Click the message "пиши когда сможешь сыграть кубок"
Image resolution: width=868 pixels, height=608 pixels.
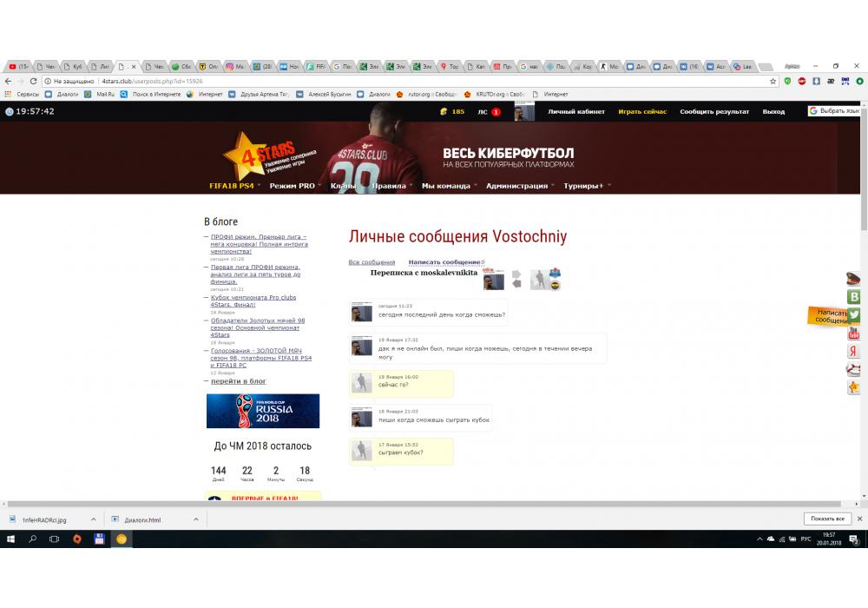(x=433, y=420)
